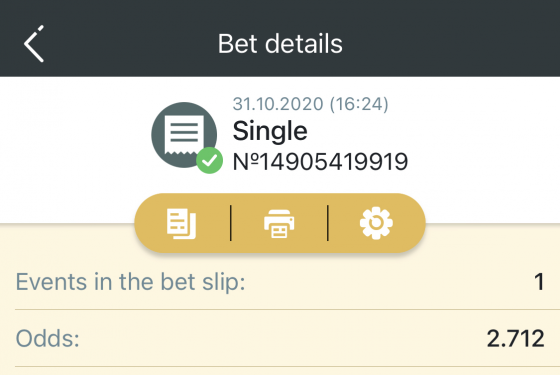Tap the divider between copy and print icons
Screen dimensions: 560x375
coord(231,223)
